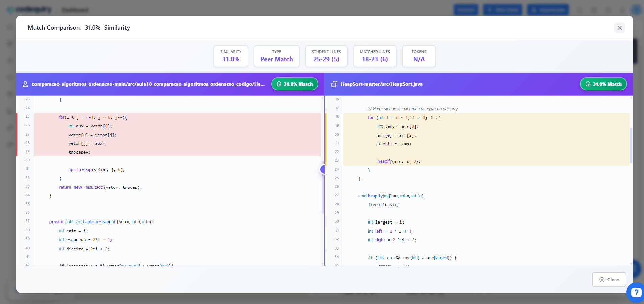Screen dimensions: 644x304
Task: Open the help question mark widget
Action: (x=636, y=292)
